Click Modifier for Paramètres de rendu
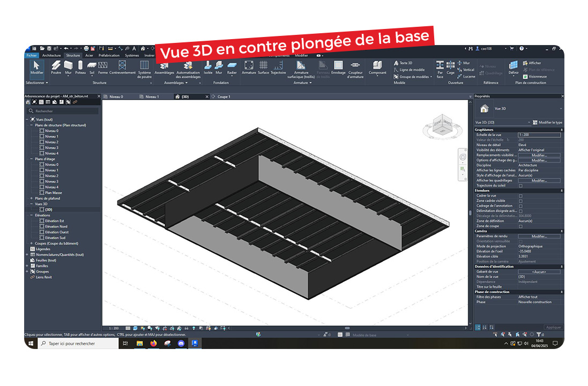 coord(539,236)
